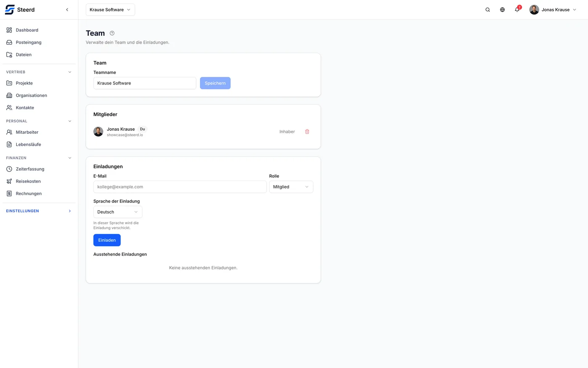
Task: Click the showcase@steerd.io email text
Action: pos(125,135)
